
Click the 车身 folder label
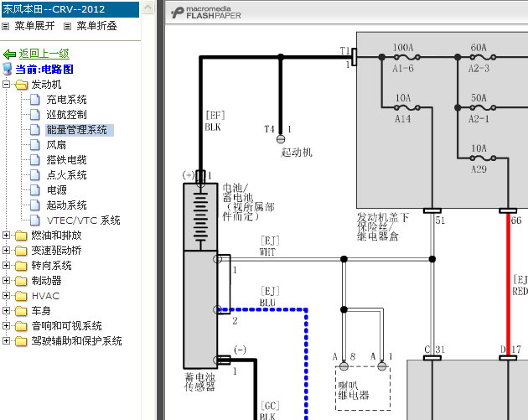(41, 311)
